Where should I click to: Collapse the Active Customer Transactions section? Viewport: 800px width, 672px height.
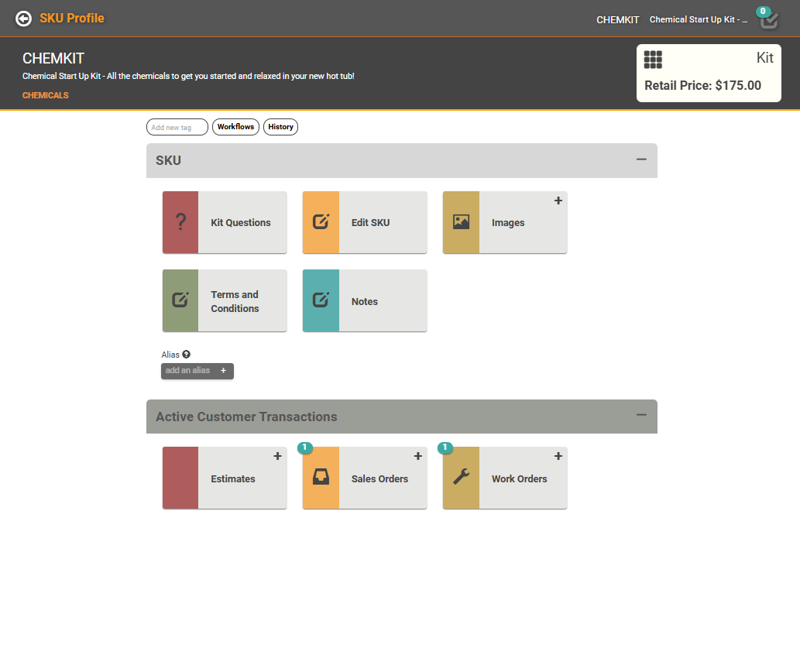tap(641, 415)
